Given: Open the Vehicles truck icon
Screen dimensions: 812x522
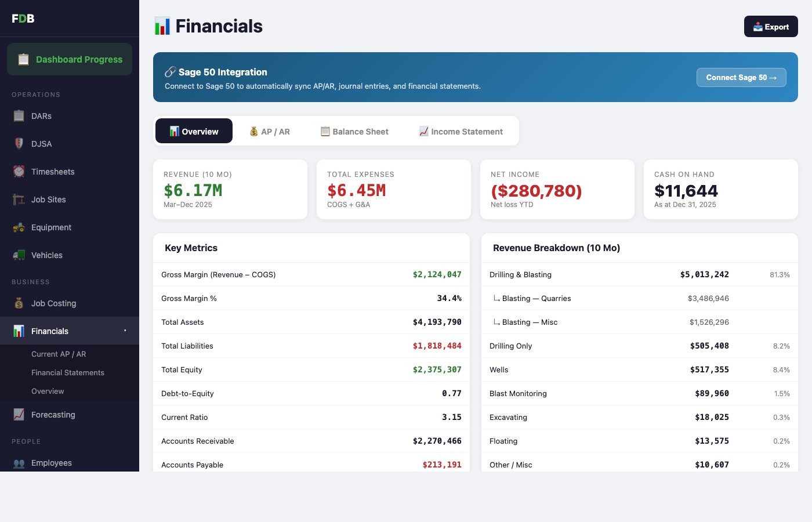Looking at the screenshot, I should [x=19, y=255].
